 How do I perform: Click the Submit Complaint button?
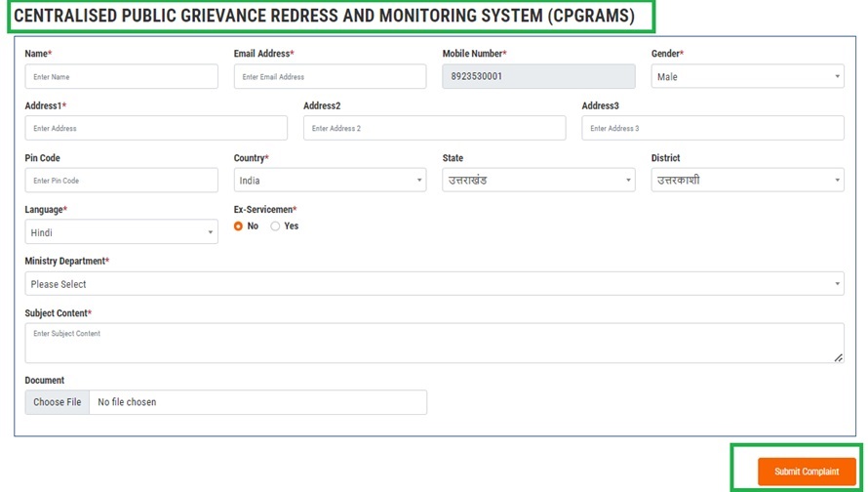pos(807,472)
